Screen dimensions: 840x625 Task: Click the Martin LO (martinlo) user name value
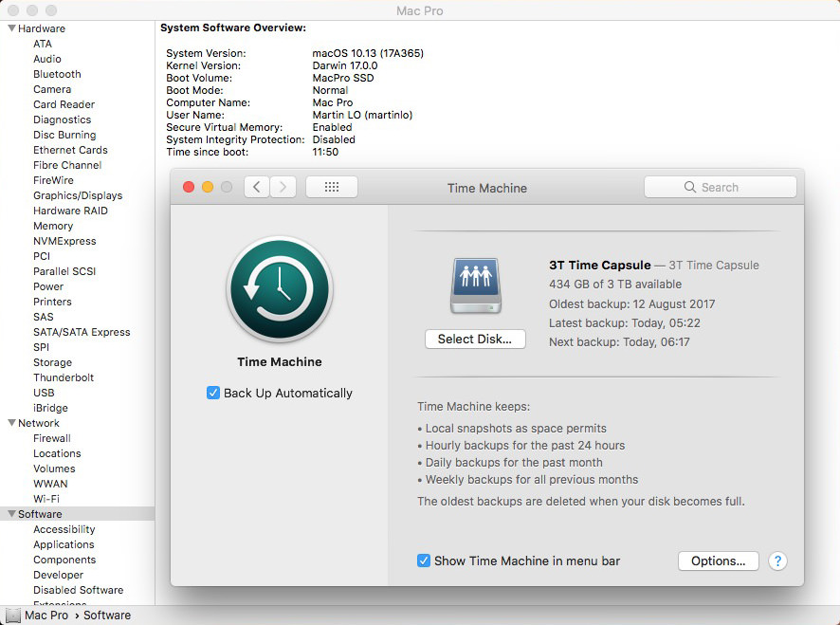[x=362, y=115]
